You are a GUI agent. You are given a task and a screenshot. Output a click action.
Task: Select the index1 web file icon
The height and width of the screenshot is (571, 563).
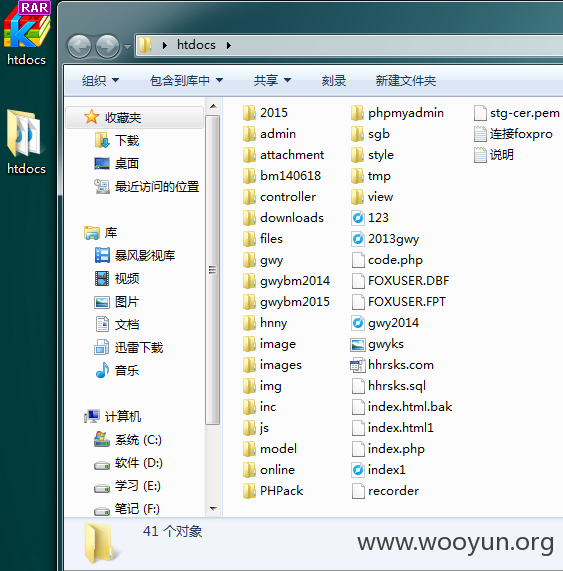[x=358, y=470]
